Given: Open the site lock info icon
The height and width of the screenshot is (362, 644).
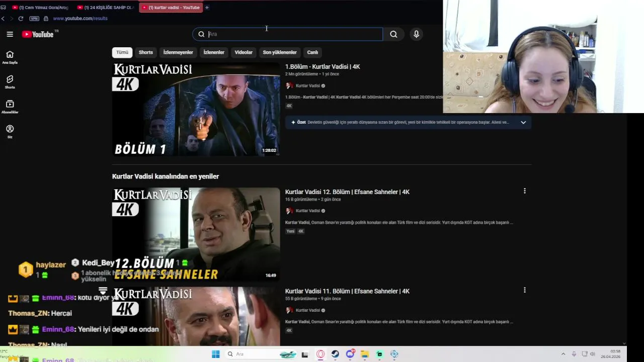Looking at the screenshot, I should coord(46,19).
